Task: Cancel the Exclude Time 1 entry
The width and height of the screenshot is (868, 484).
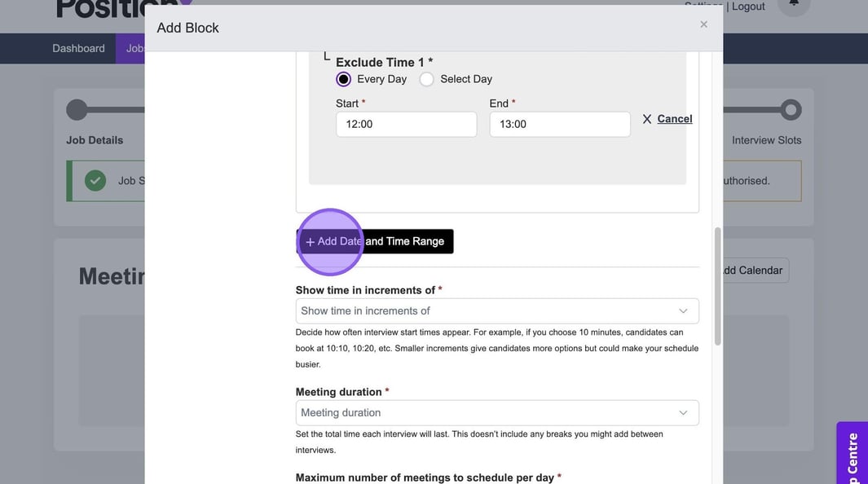Action: [668, 119]
